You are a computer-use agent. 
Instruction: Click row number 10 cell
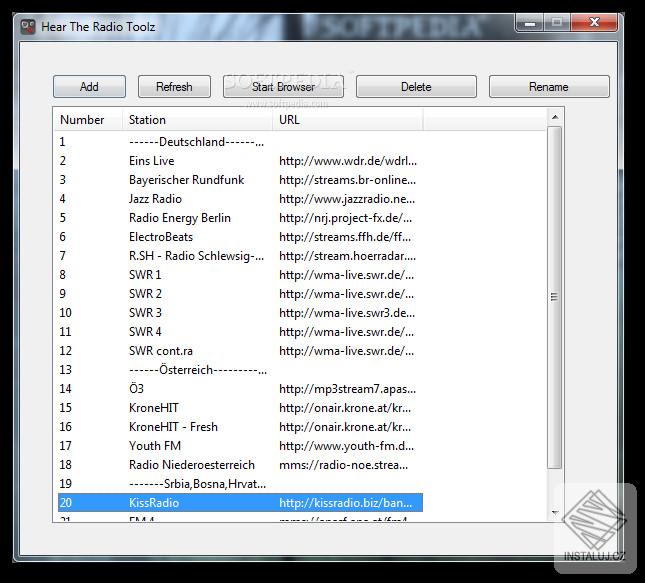(x=65, y=313)
